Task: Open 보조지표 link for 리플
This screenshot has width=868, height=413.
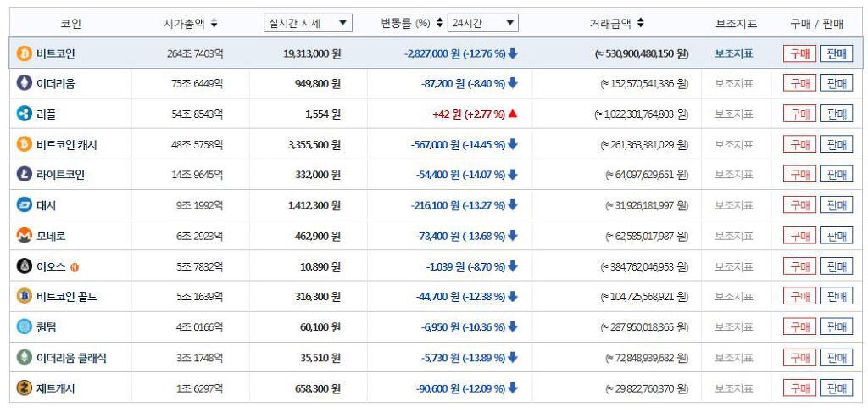Action: click(734, 114)
